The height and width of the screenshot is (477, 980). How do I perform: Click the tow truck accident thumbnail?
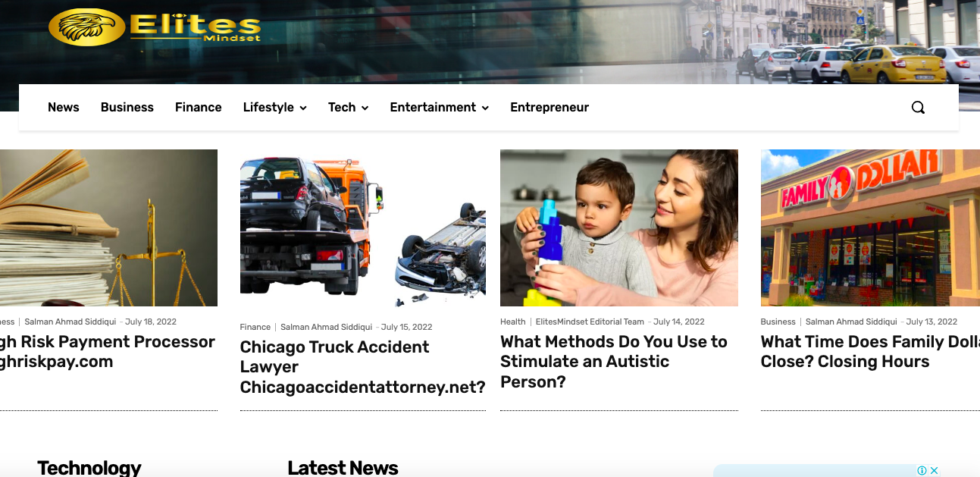(x=362, y=228)
